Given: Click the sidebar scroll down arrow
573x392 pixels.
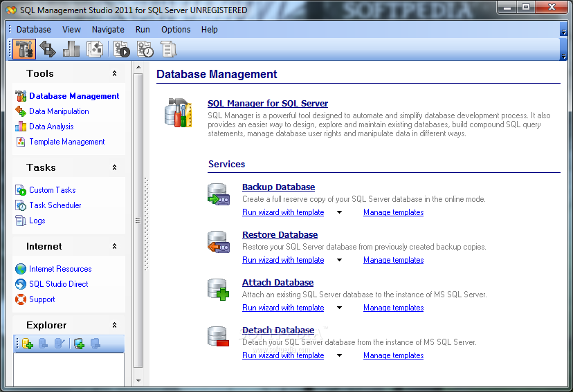Looking at the screenshot, I should click(x=138, y=380).
